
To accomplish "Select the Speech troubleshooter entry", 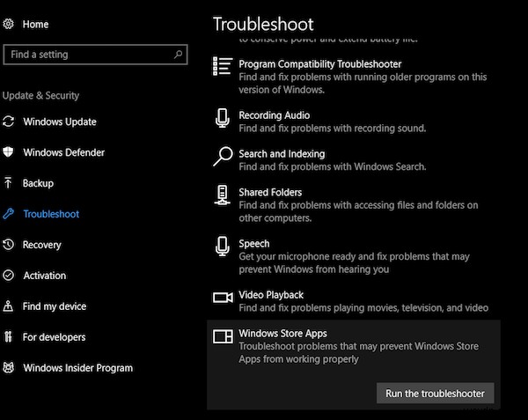I will click(x=254, y=243).
